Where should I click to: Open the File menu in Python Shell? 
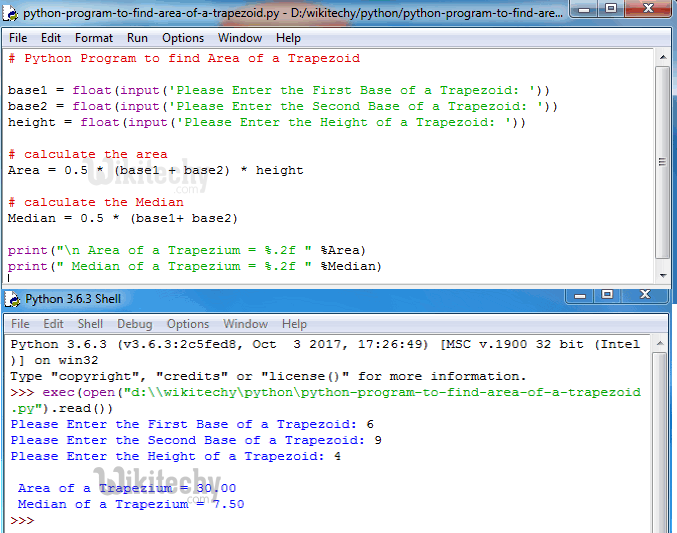(20, 324)
